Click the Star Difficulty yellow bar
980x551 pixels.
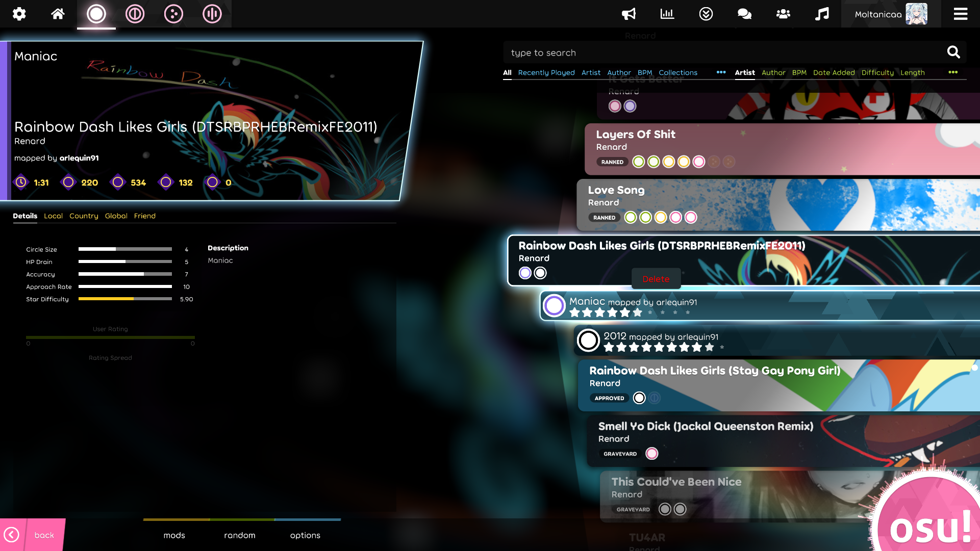point(125,299)
